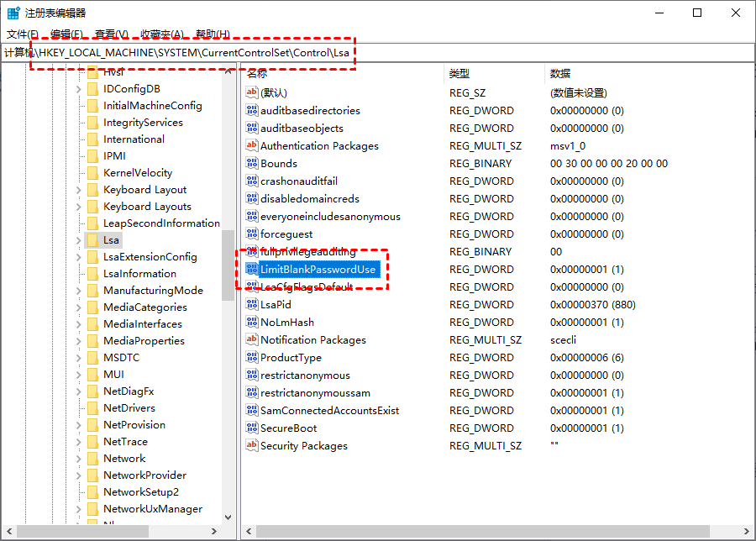756x541 pixels.
Task: Select the restrictanonymoussam value entry
Action: 315,393
